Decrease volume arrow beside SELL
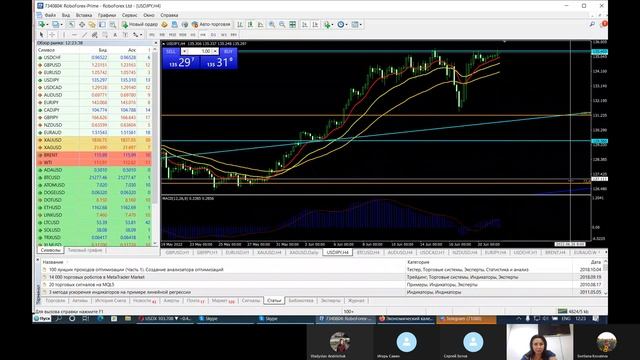 (x=184, y=51)
